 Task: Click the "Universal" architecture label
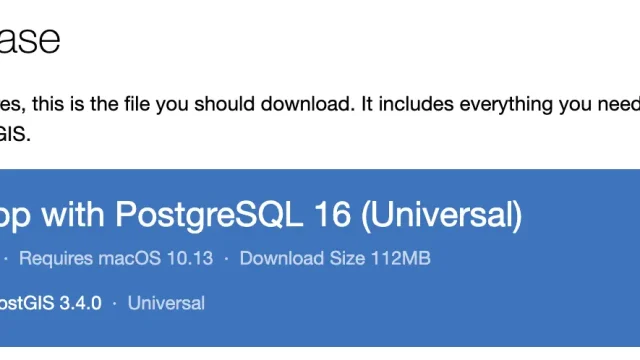(166, 303)
